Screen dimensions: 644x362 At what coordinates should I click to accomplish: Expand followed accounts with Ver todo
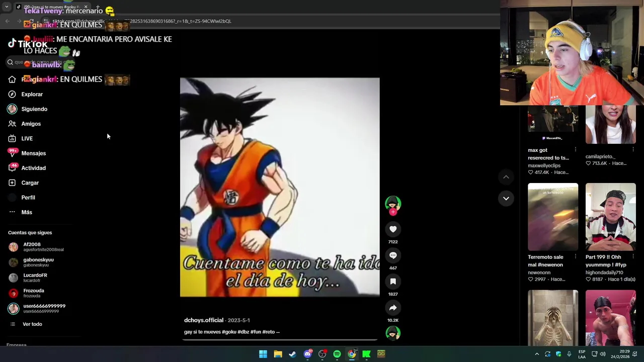[26, 324]
